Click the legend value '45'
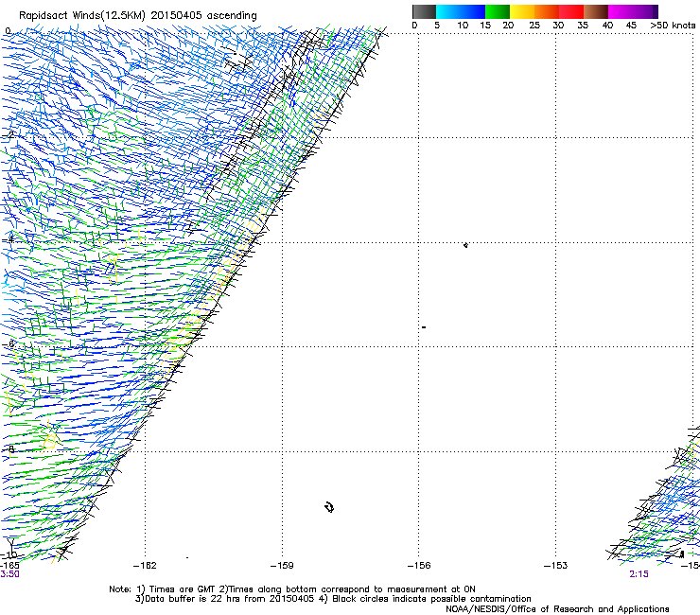 pos(631,25)
